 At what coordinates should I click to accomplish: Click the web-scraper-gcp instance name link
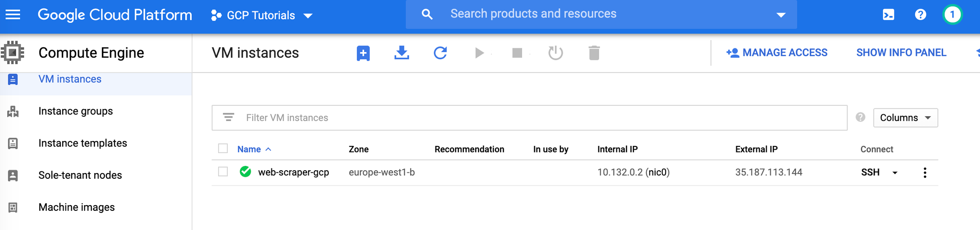tap(293, 172)
